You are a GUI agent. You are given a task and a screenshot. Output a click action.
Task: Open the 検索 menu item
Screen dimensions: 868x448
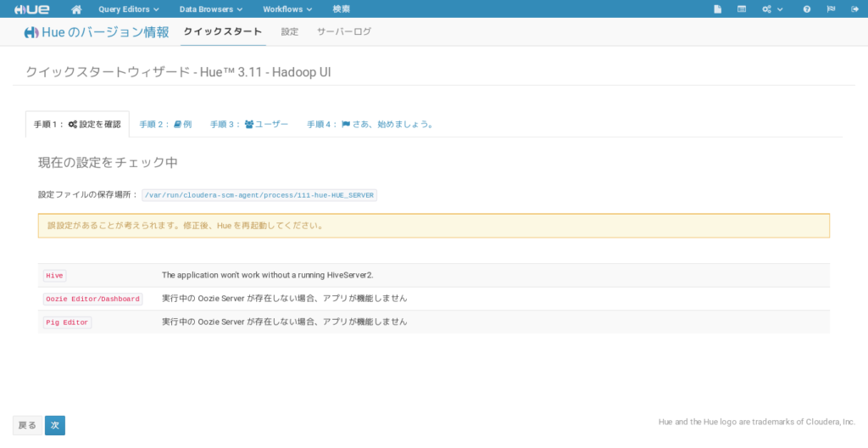pos(341,9)
